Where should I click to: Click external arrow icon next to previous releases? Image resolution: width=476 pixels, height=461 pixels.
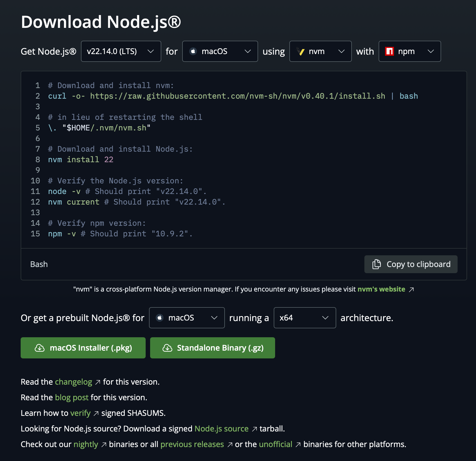(230, 445)
